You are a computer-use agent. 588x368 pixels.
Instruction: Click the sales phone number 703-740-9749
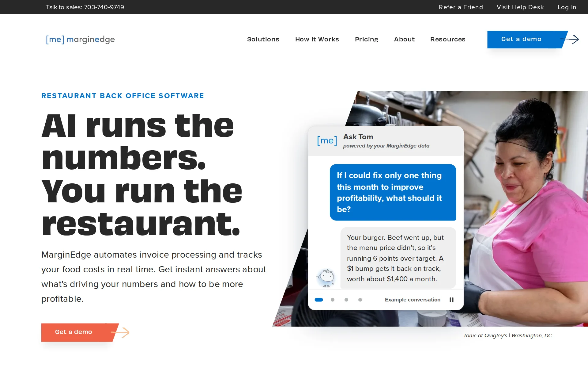point(104,7)
